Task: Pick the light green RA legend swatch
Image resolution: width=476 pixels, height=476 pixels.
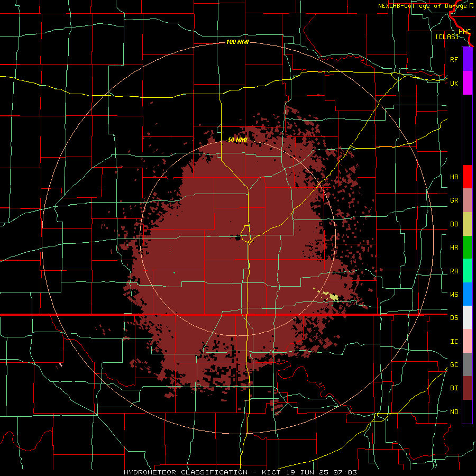Action: 467,271
